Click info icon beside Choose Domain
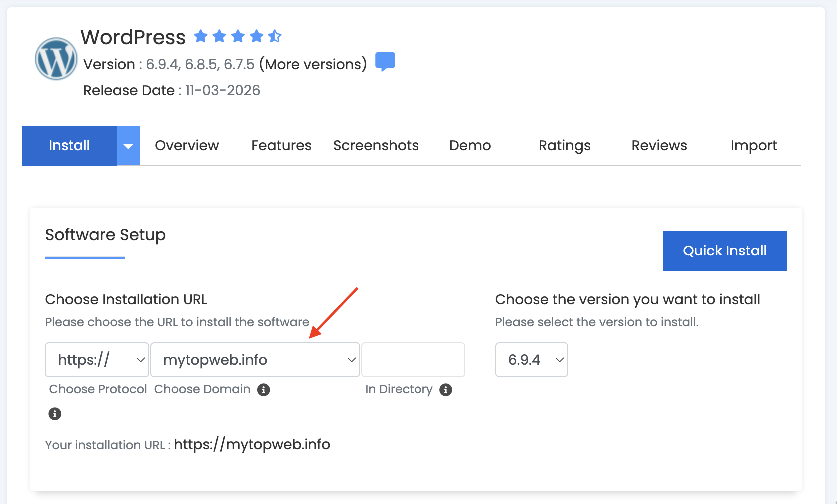This screenshot has width=837, height=504. pyautogui.click(x=264, y=390)
